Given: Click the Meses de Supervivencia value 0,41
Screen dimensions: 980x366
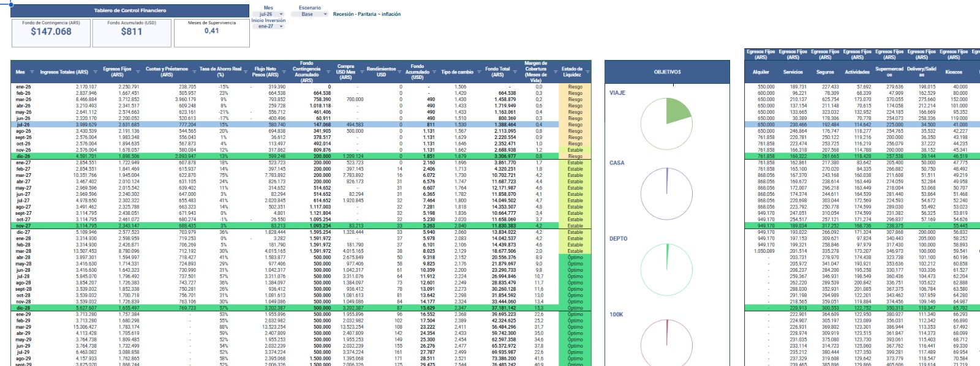Looking at the screenshot, I should click(211, 31).
